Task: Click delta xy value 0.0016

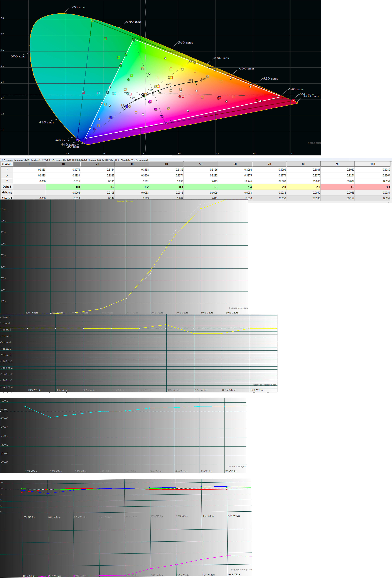Action: (166, 192)
